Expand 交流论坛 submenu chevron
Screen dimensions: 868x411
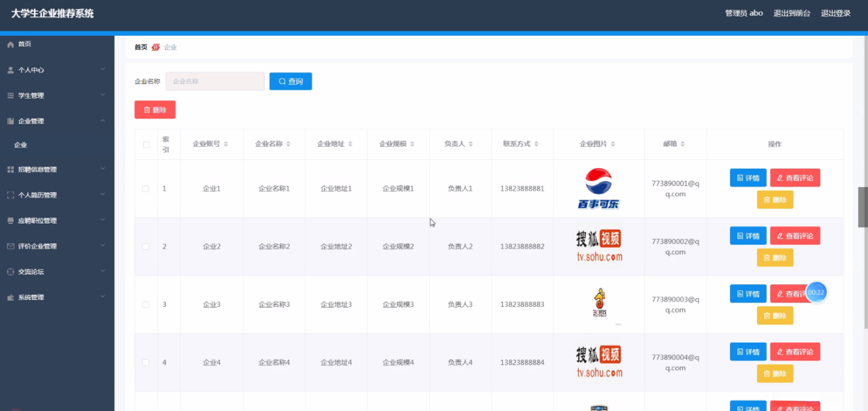(x=103, y=272)
